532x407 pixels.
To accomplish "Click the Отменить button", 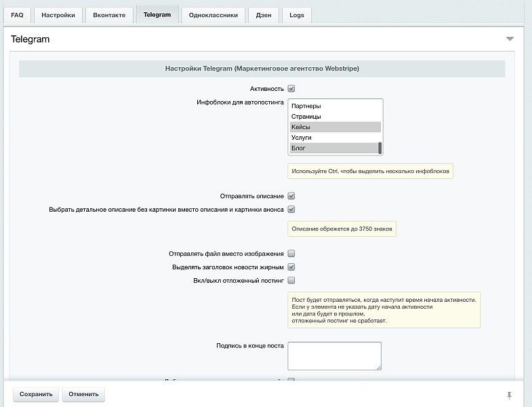I will point(83,394).
